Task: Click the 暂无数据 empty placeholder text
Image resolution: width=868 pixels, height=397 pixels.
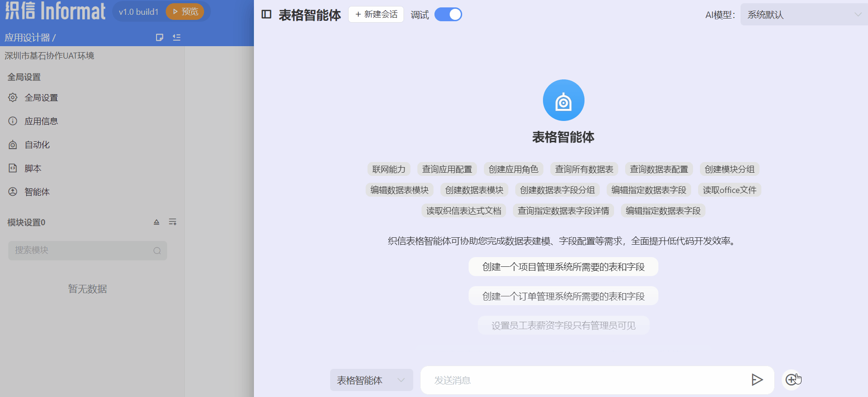Action: (88, 289)
